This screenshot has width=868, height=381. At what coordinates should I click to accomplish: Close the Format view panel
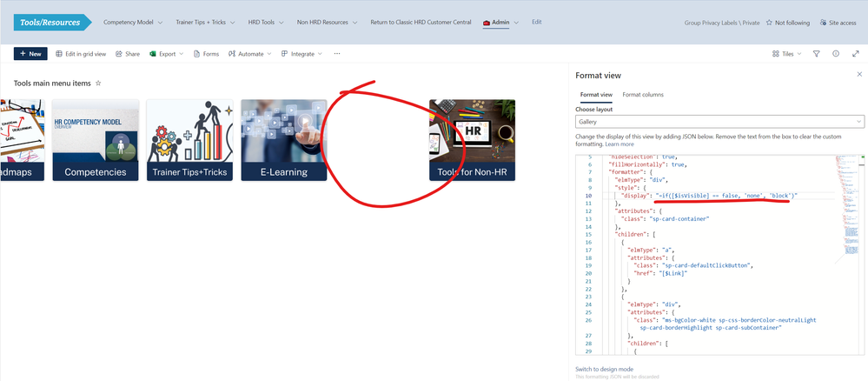coord(859,74)
